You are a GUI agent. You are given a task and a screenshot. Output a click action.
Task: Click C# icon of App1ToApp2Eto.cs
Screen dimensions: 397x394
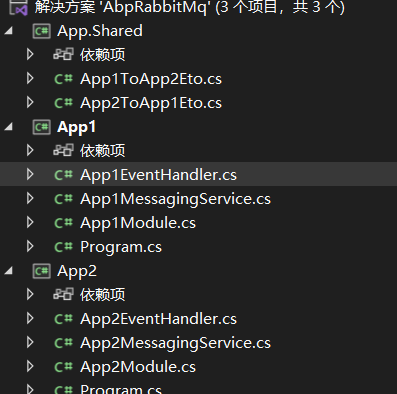[x=63, y=79]
